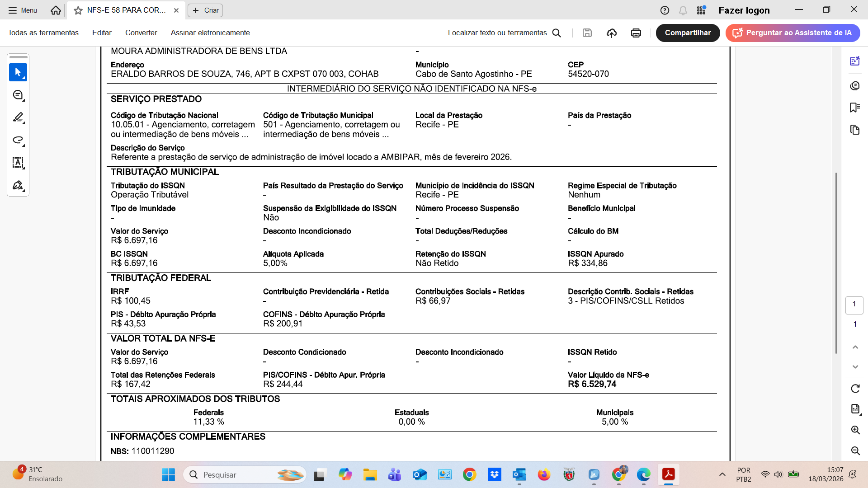Click Perguntar ao Assistente de IA
This screenshot has height=488, width=868.
(793, 33)
